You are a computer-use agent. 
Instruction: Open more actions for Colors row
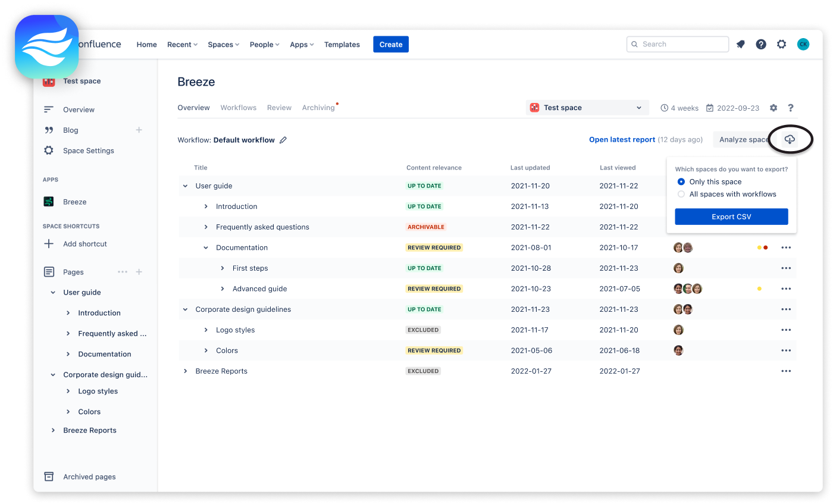tap(786, 350)
